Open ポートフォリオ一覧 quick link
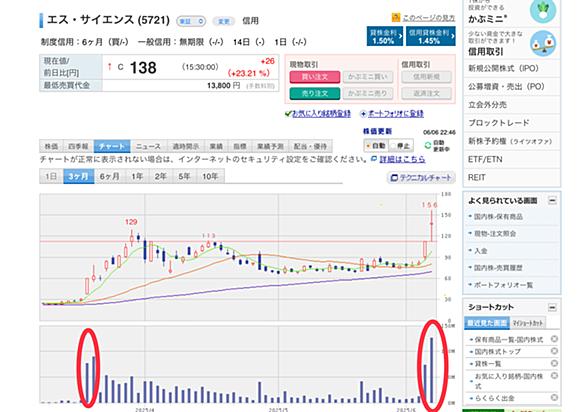This screenshot has height=412, width=586. point(503,285)
